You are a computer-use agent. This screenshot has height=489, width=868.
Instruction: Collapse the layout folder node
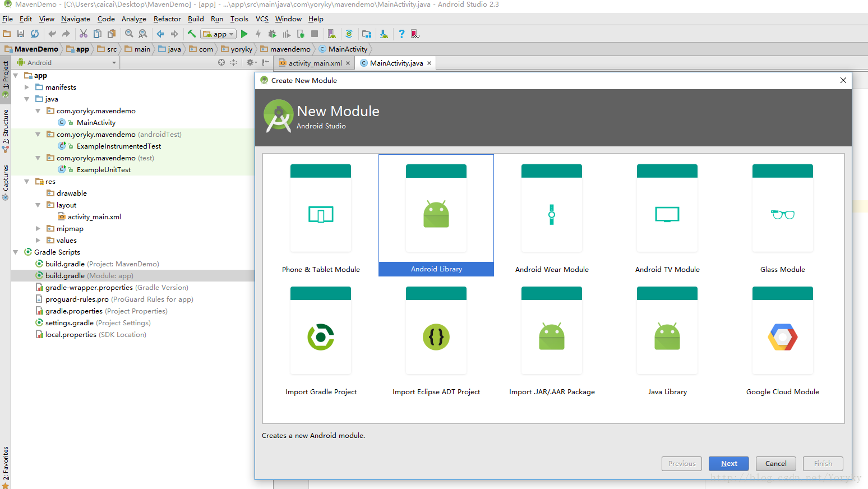coord(38,205)
